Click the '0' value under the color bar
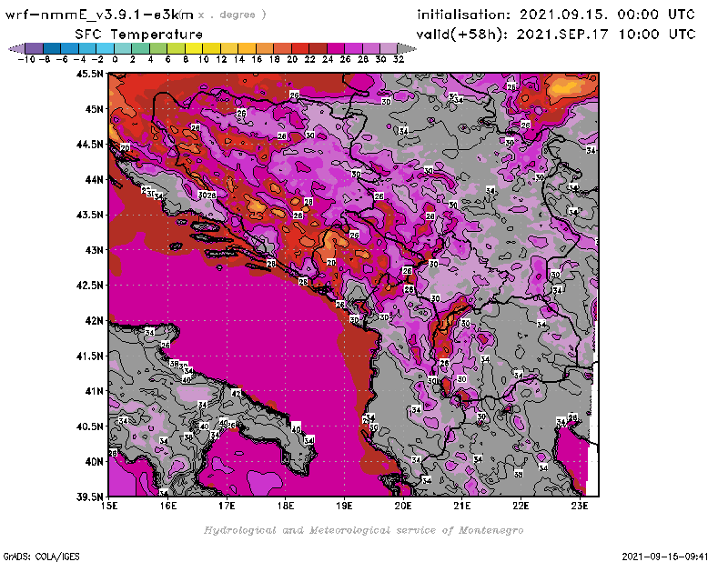The image size is (728, 562). click(x=116, y=59)
